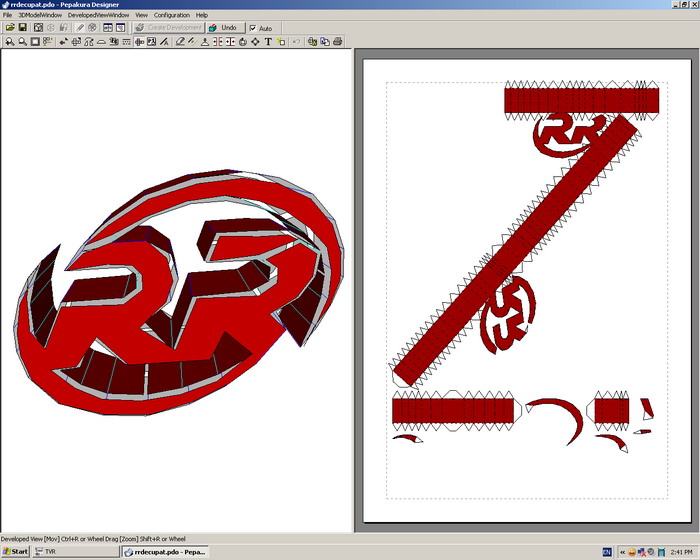Screen dimensions: 700x560
Task: Click the dotted fold-line style icon
Action: pos(126,42)
